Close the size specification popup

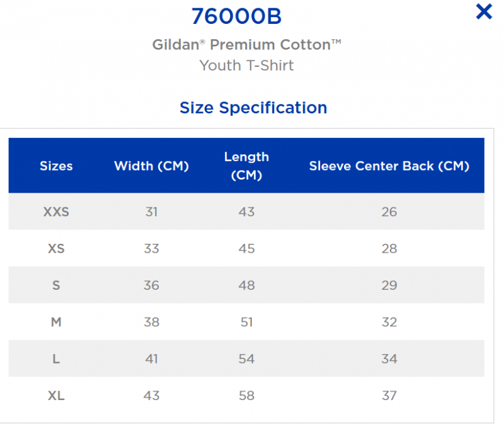484,12
